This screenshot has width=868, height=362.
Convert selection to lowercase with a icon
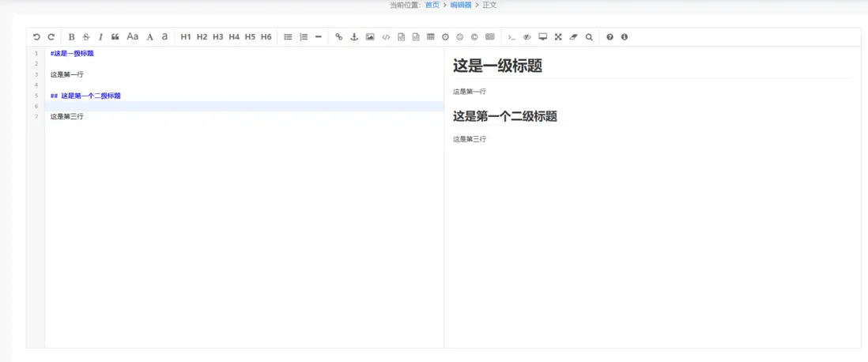tap(164, 37)
